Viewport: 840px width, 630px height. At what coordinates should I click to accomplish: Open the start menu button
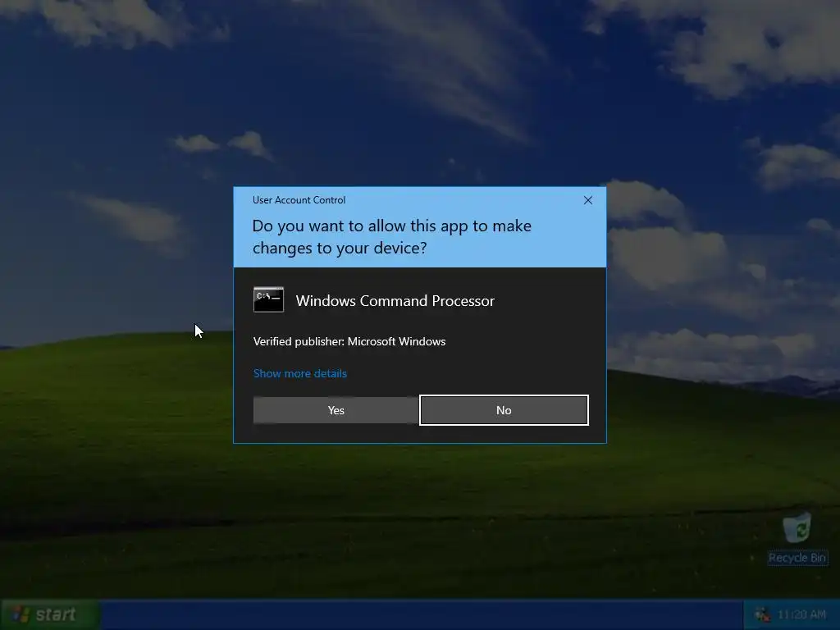(x=50, y=614)
